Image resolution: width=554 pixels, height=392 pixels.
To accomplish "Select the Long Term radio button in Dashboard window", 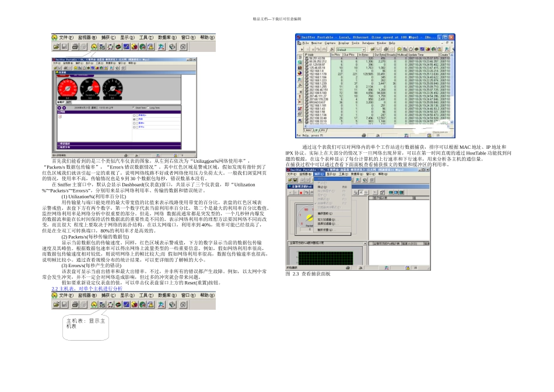I will (x=148, y=108).
